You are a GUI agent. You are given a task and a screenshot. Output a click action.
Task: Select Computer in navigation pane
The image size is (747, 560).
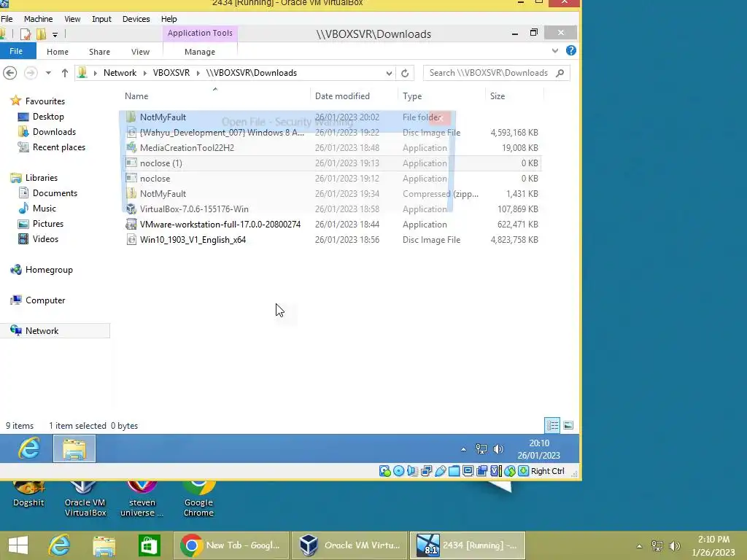38,300
